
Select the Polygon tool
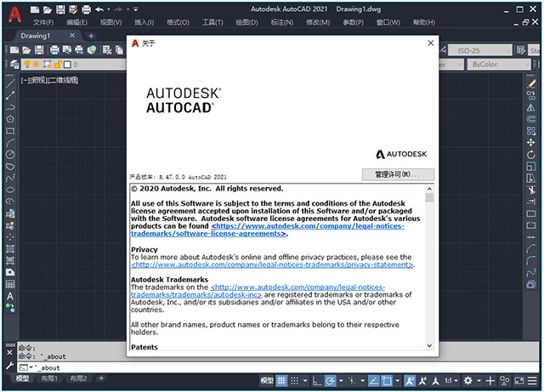[x=10, y=119]
